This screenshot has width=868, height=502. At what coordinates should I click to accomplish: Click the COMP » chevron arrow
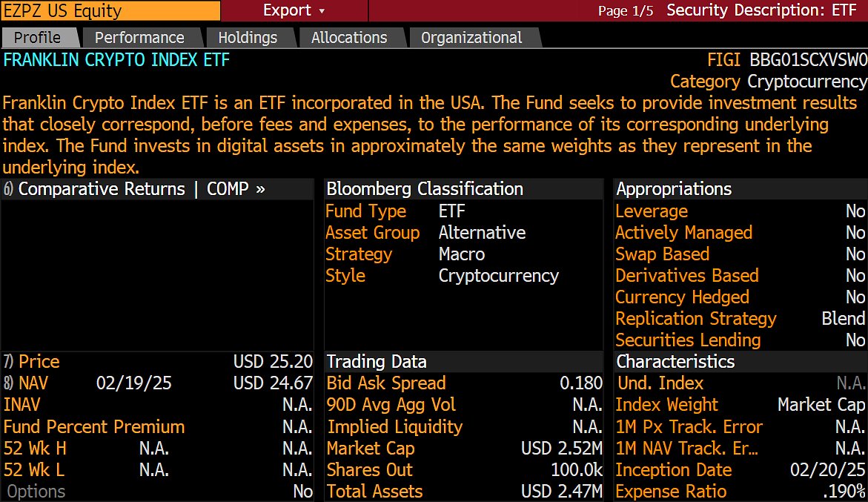[x=260, y=189]
